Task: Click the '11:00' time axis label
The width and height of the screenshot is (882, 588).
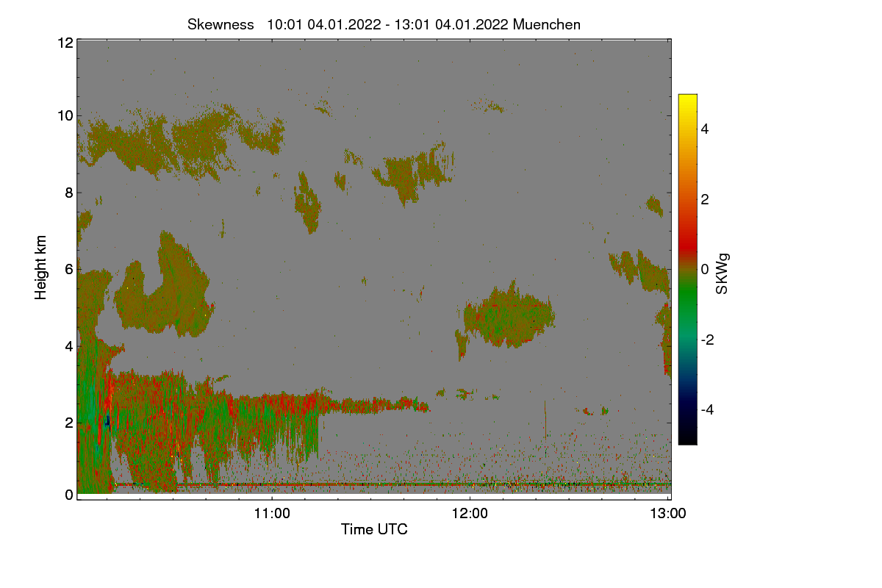Action: click(271, 514)
